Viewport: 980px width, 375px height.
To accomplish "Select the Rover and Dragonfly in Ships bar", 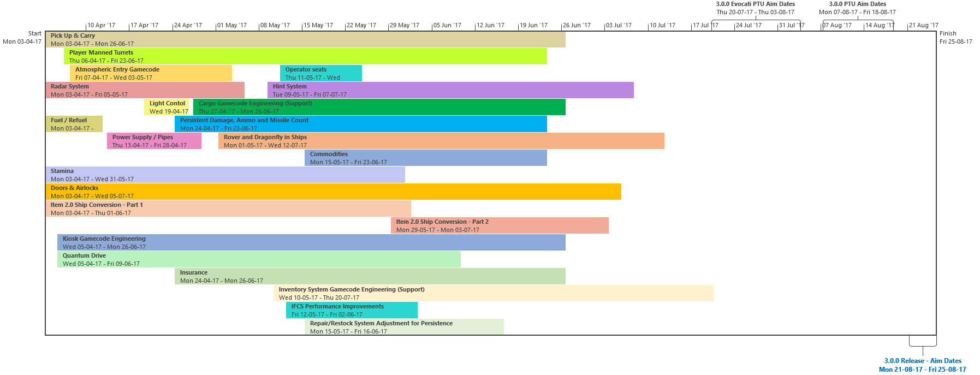I will [x=441, y=141].
